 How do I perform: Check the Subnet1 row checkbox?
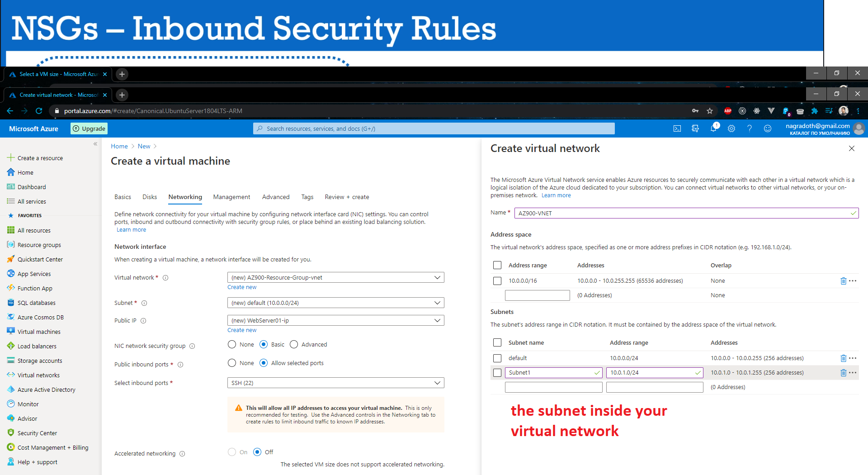(x=497, y=373)
